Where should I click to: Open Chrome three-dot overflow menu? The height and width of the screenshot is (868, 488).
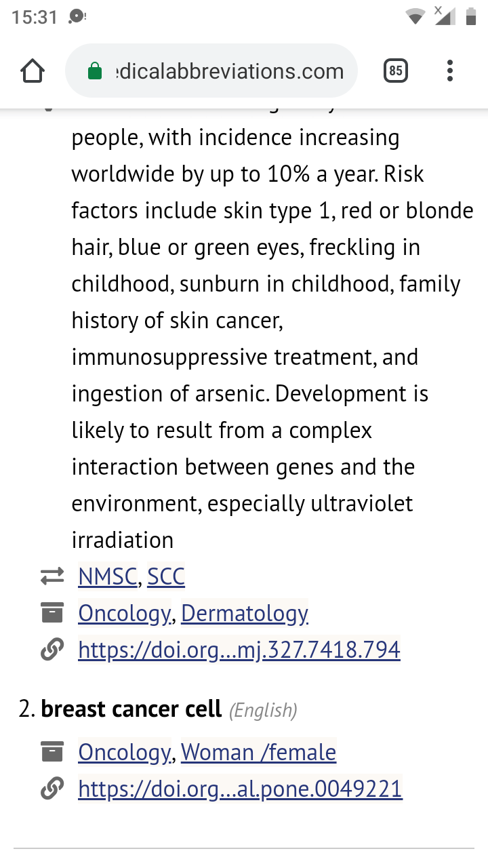coord(450,71)
